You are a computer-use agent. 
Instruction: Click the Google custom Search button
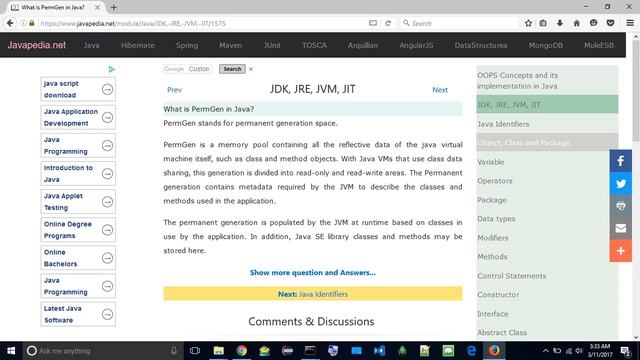232,69
